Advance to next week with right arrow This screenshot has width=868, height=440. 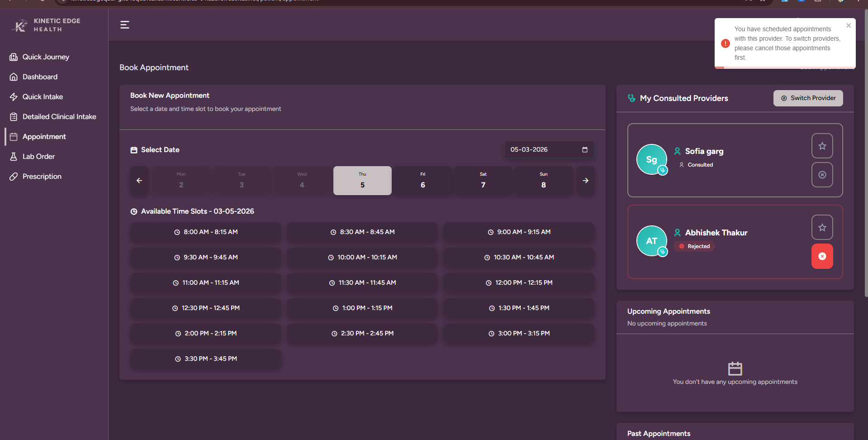click(585, 181)
